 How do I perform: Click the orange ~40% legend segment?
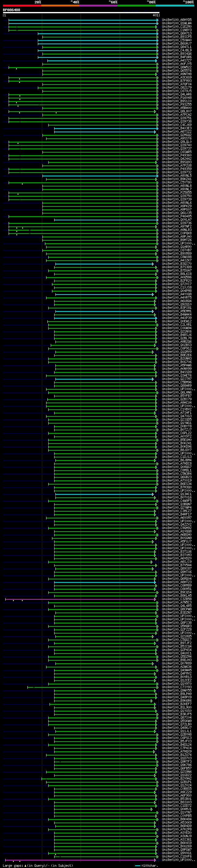click(x=60, y=6)
